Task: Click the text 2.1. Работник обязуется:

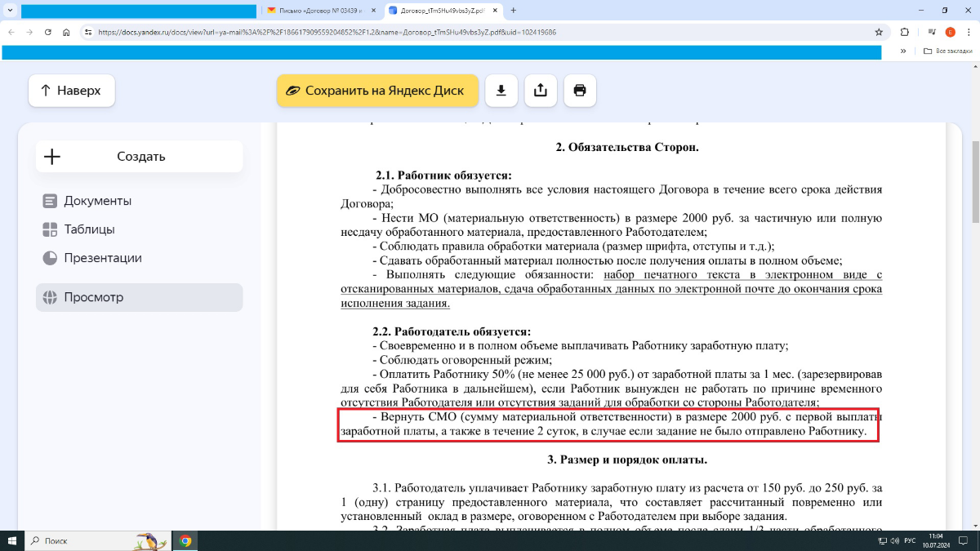Action: coord(443,176)
